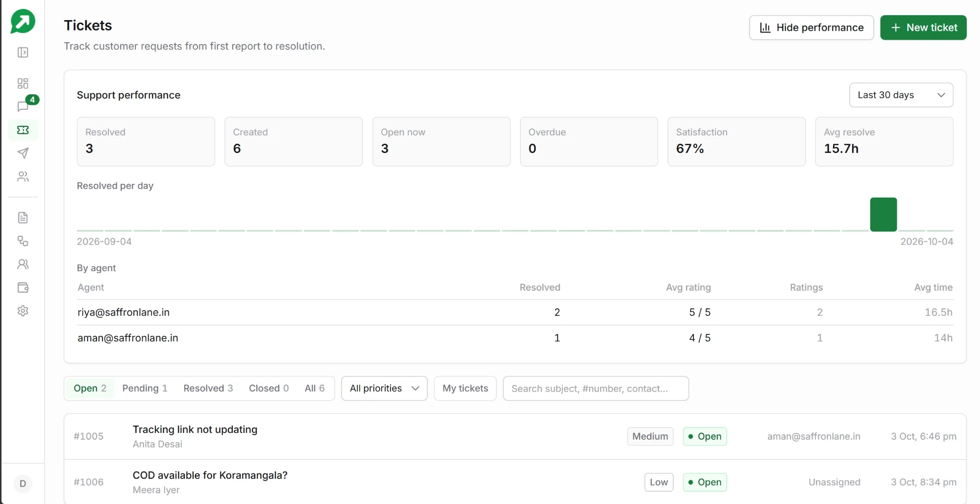Image resolution: width=980 pixels, height=504 pixels.
Task: Toggle the My tickets filter
Action: [x=465, y=388]
